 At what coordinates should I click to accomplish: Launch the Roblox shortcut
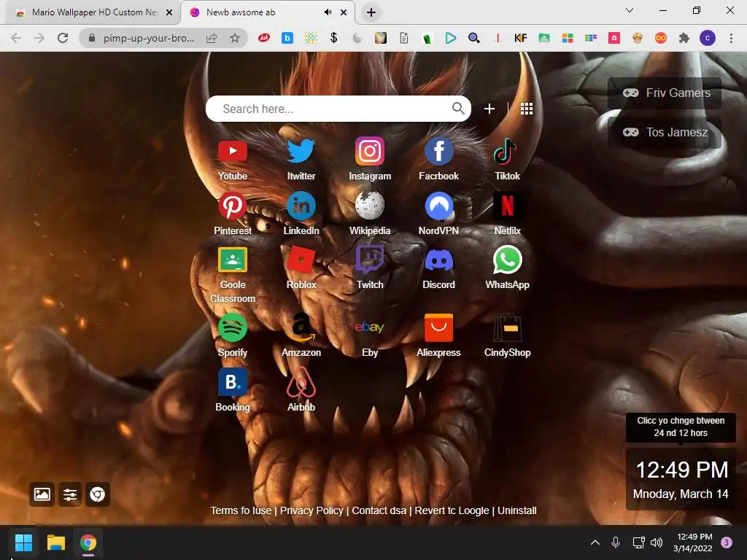[301, 260]
